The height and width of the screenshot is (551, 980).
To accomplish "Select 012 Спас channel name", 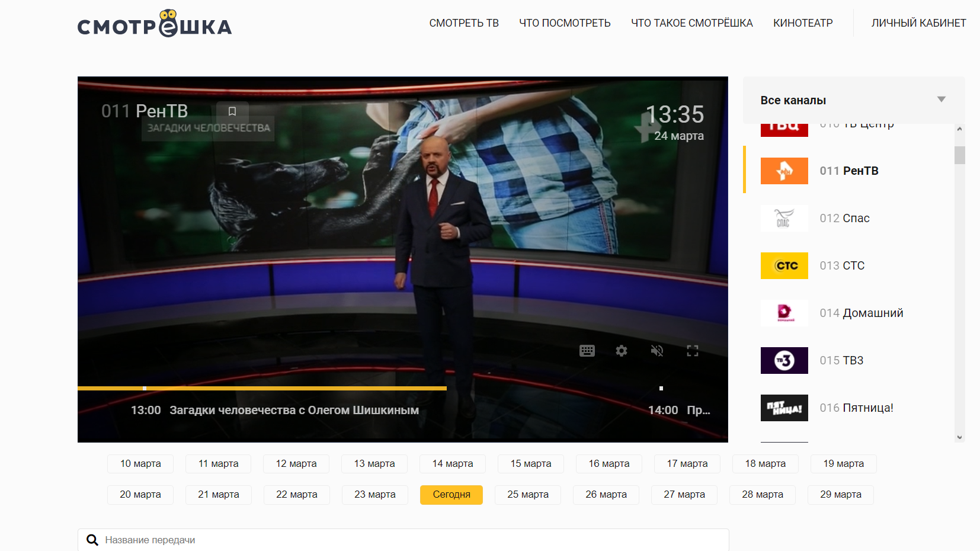I will click(x=844, y=218).
